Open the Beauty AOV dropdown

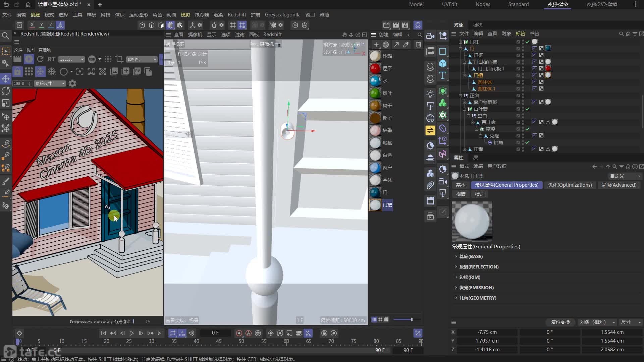click(x=71, y=59)
